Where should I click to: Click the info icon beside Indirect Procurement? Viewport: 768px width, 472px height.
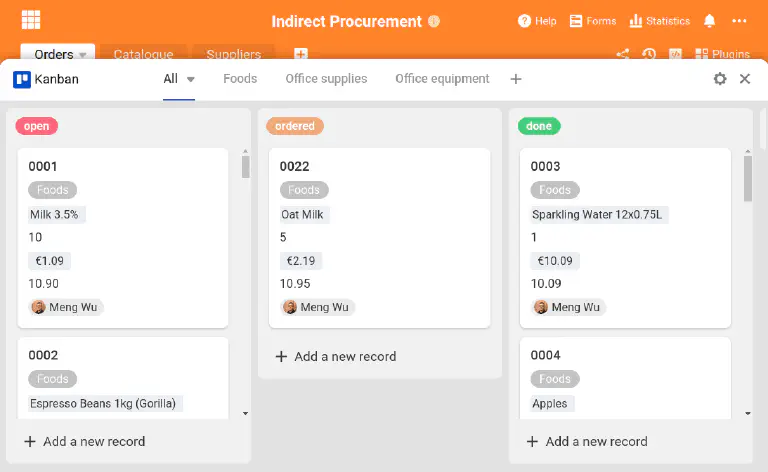434,21
